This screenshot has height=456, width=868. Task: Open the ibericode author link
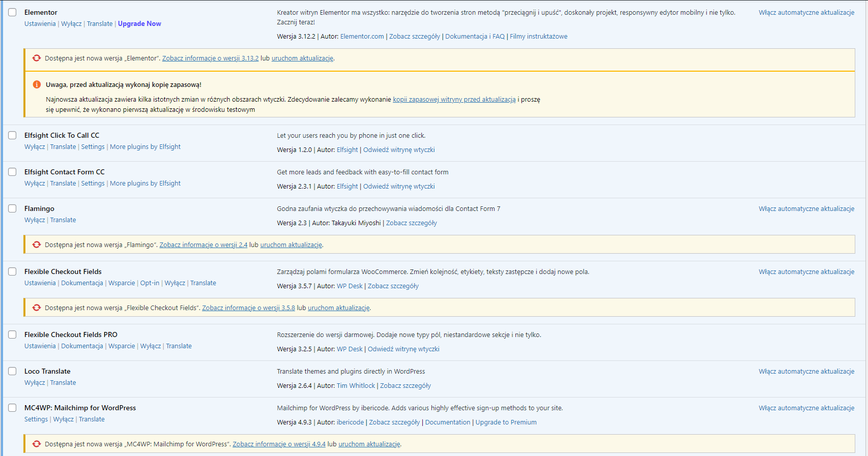tap(350, 422)
